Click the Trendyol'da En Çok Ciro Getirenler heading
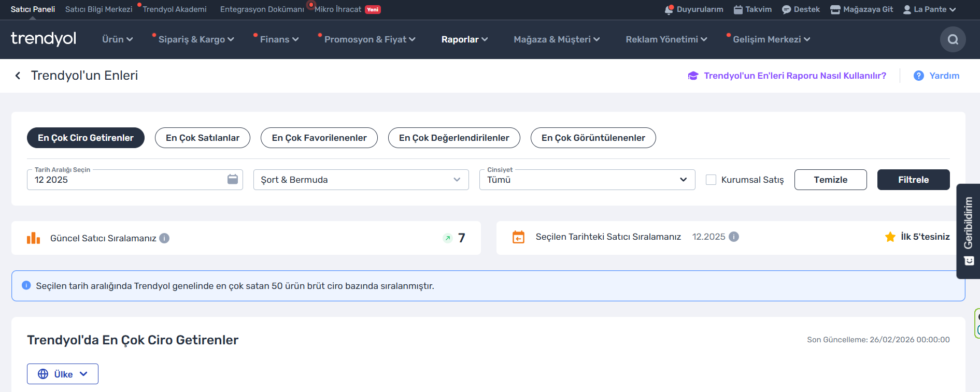Viewport: 980px width, 392px height. pyautogui.click(x=133, y=340)
